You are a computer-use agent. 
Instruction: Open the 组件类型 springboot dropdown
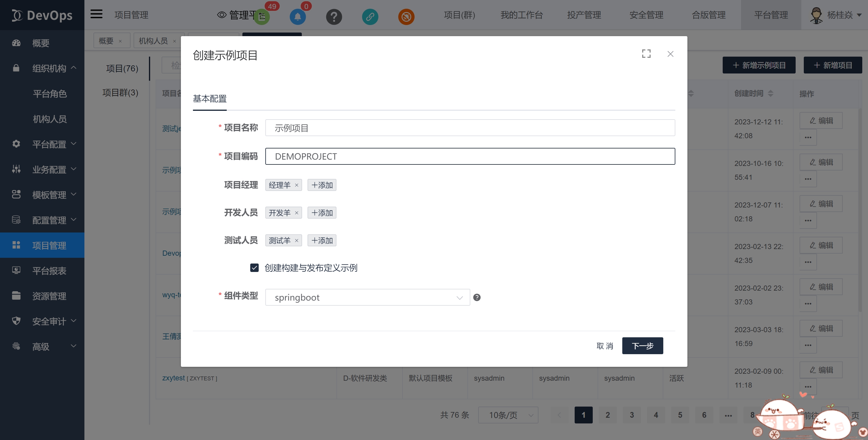[367, 297]
